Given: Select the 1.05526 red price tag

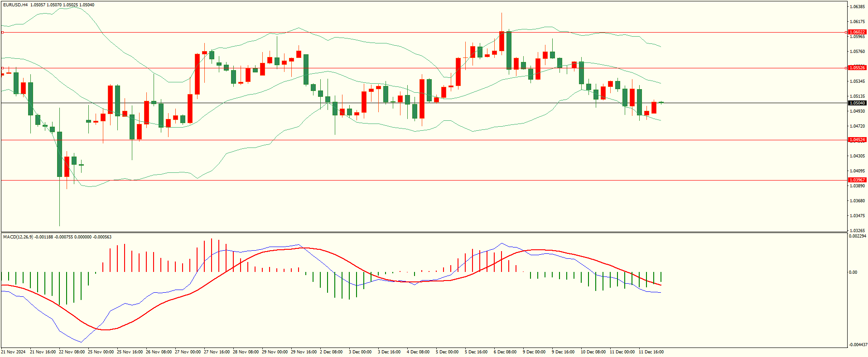Looking at the screenshot, I should (x=857, y=68).
